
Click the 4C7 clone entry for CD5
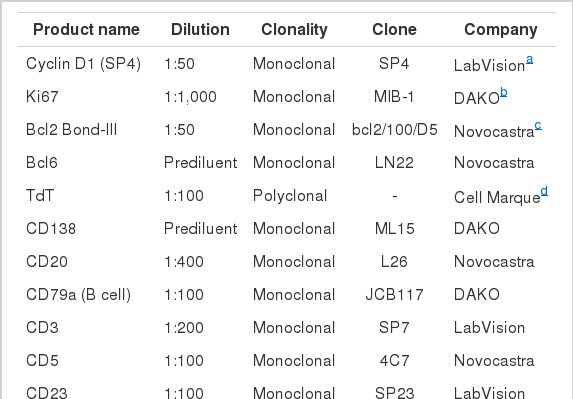pyautogui.click(x=394, y=361)
